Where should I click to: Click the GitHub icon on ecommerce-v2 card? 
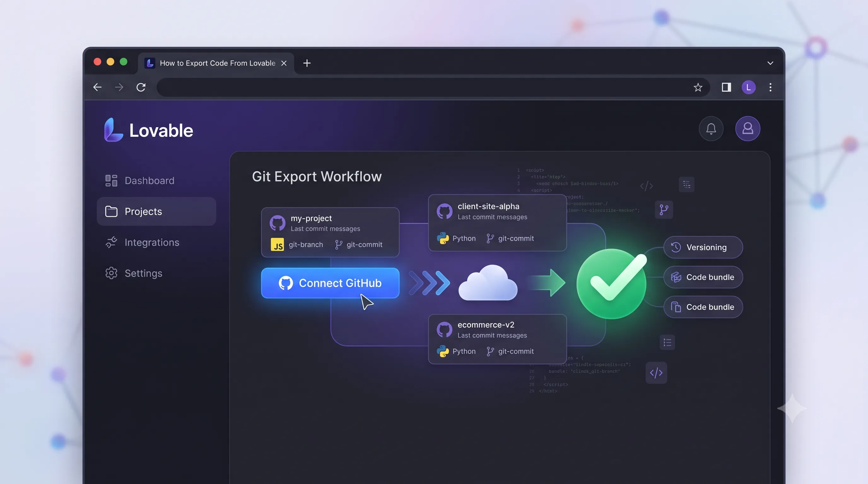click(444, 330)
